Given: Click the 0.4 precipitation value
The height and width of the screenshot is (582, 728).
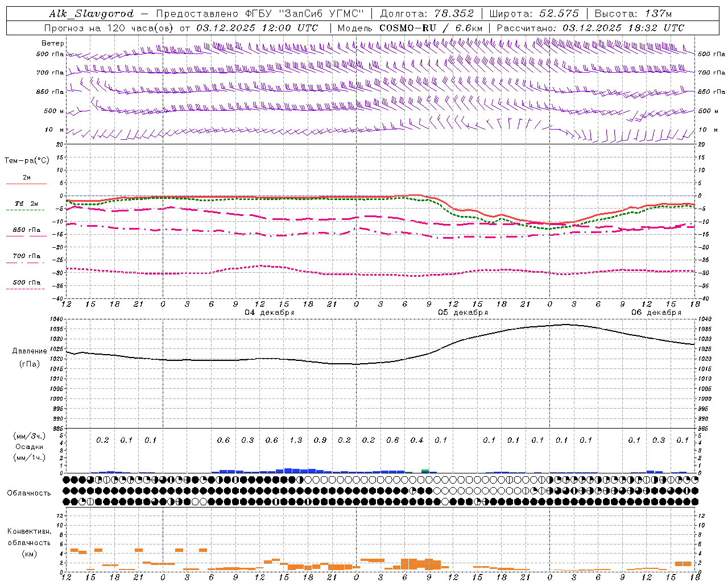Looking at the screenshot, I should (x=417, y=440).
